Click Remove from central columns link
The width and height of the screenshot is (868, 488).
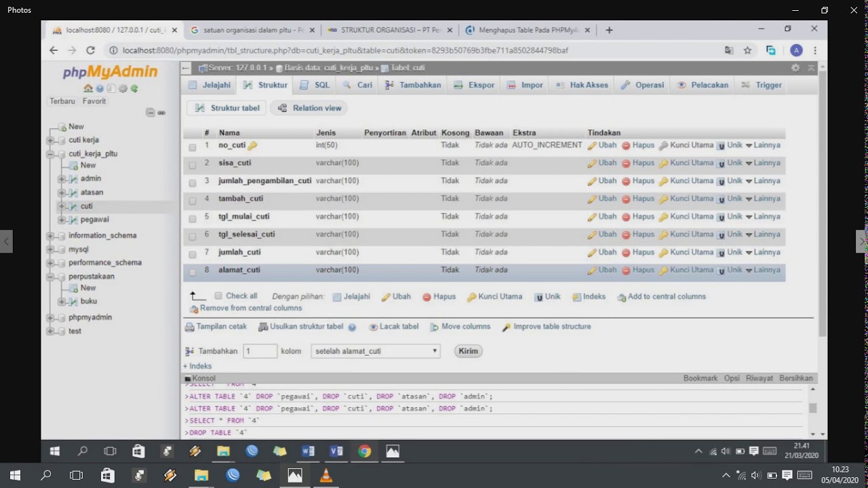point(245,308)
